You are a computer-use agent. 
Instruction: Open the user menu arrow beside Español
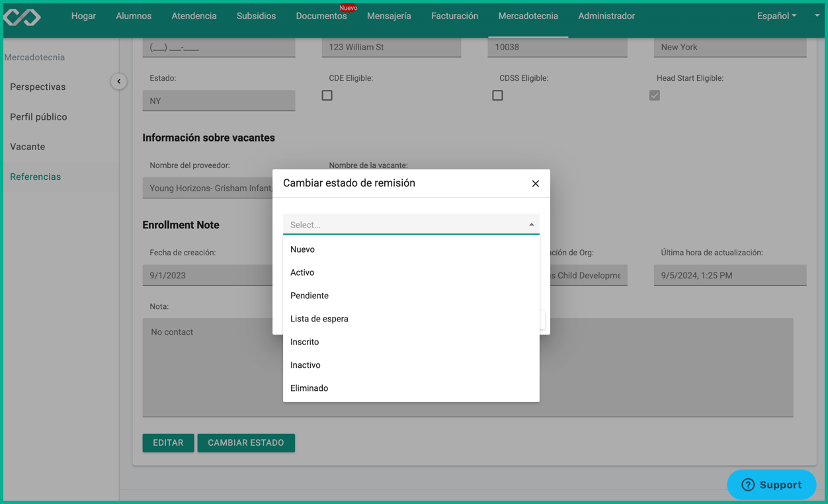(x=817, y=15)
